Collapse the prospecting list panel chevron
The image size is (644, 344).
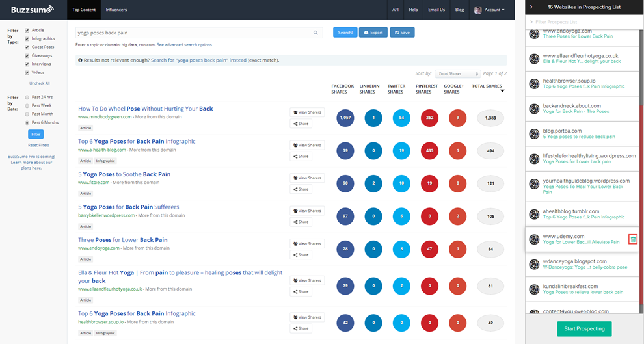531,7
